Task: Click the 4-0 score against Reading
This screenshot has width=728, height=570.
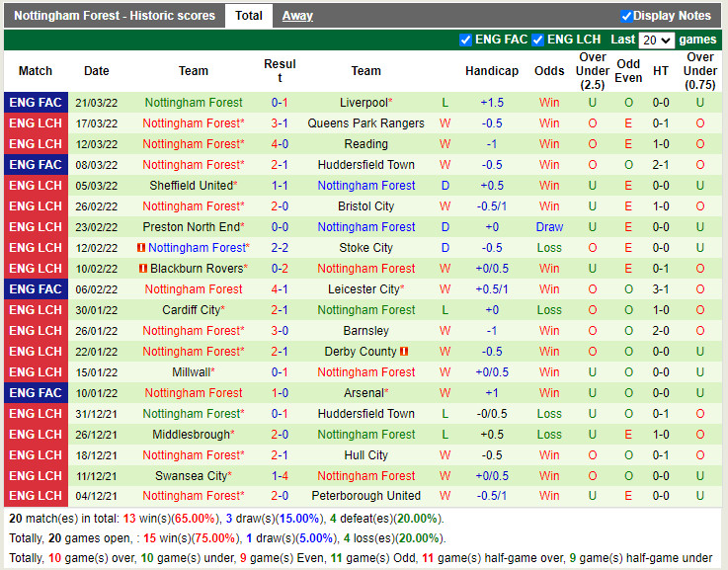Action: 280,144
